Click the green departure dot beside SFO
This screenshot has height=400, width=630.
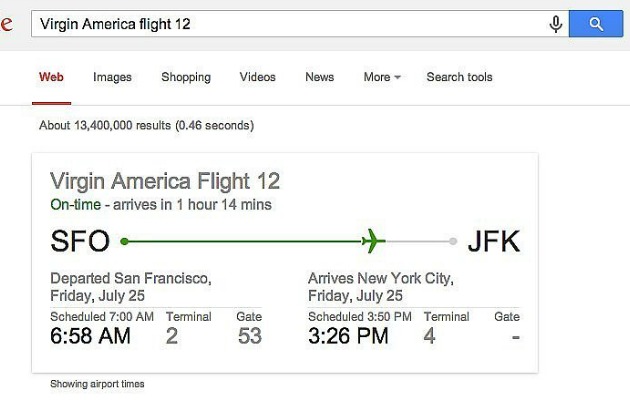[x=124, y=241]
